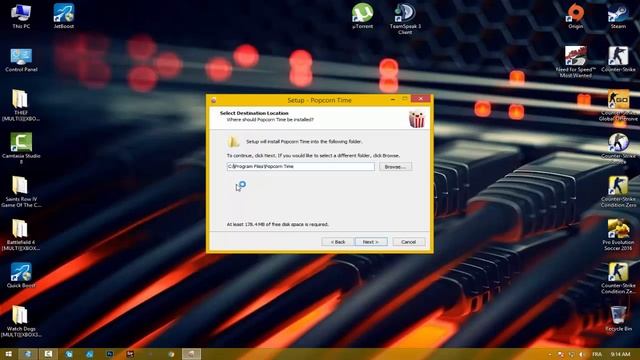Select Pro Evolution Soccer 2016 shortcut
The height and width of the screenshot is (360, 640).
(x=618, y=235)
